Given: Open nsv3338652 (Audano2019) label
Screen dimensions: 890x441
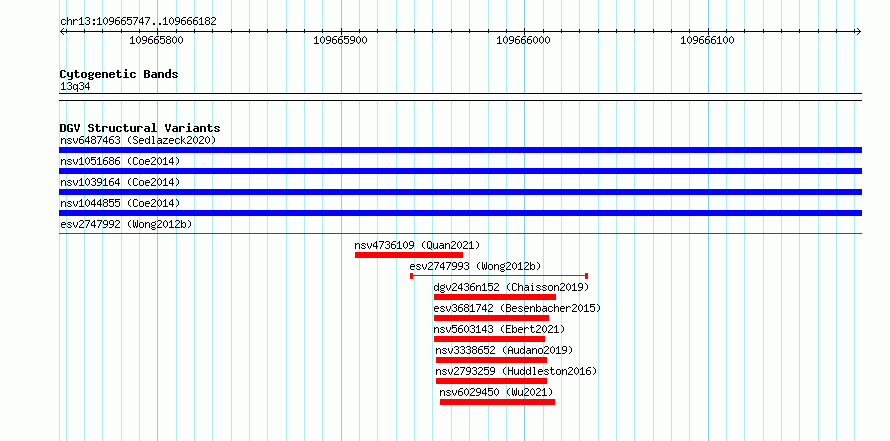Looking at the screenshot, I should [504, 350].
